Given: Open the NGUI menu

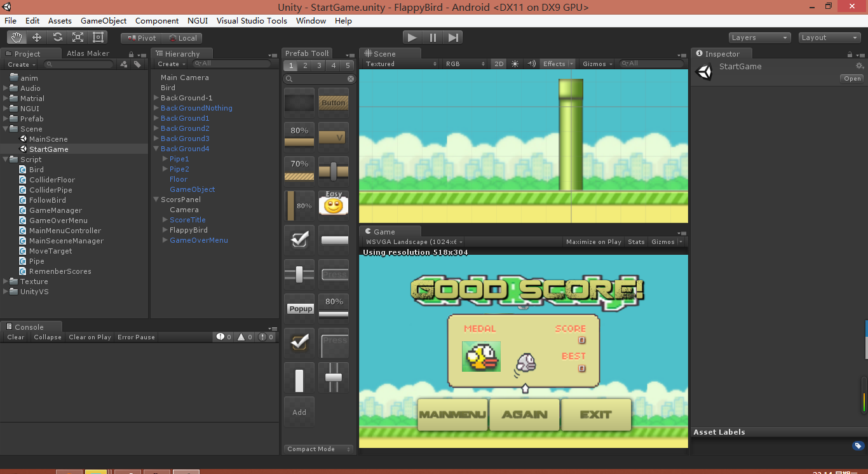Looking at the screenshot, I should pyautogui.click(x=197, y=20).
